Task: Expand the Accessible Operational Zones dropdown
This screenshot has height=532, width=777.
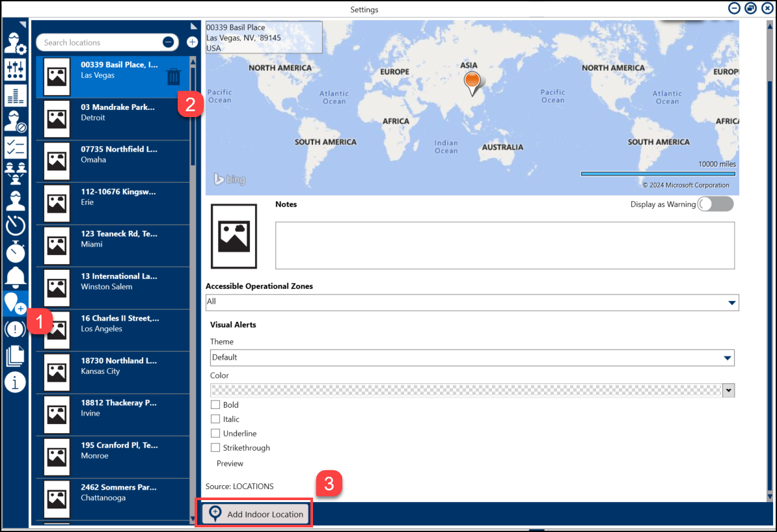Action: (732, 302)
